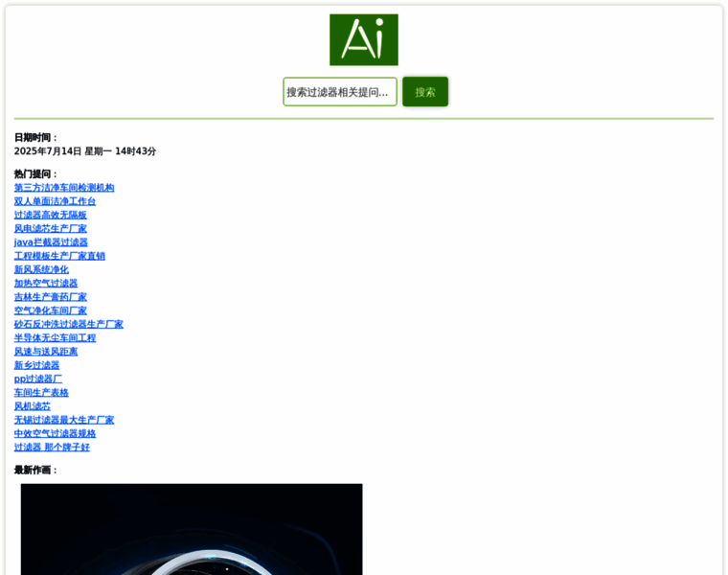This screenshot has height=575, width=728.
Task: Click the 加热空气过滤器 link
Action: pyautogui.click(x=46, y=284)
